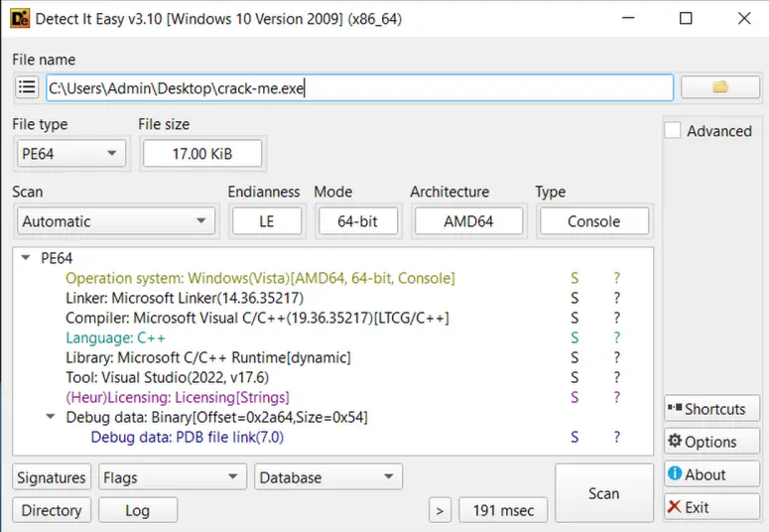Click the question mark for the Compiler row
Viewport: 769px width, 532px height.
[x=616, y=318]
